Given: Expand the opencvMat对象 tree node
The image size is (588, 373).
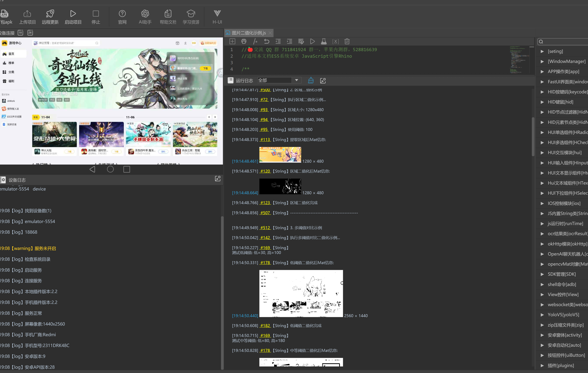Looking at the screenshot, I should pyautogui.click(x=542, y=264).
